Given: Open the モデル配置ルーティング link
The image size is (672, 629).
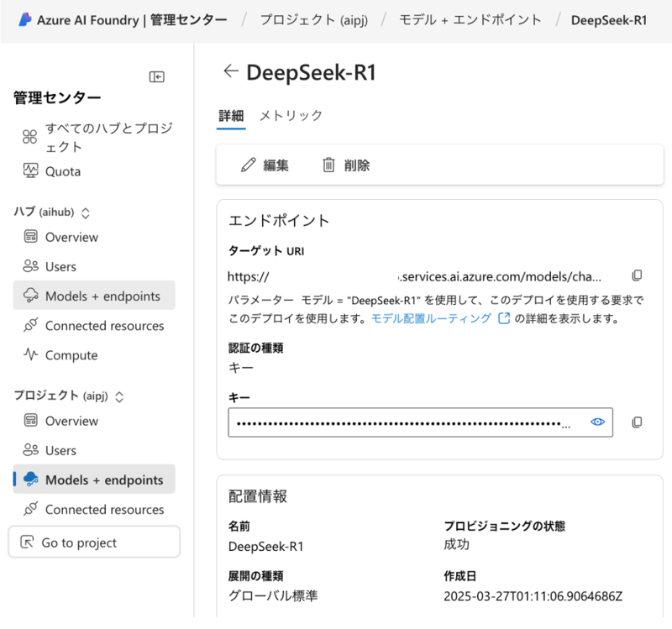Looking at the screenshot, I should [x=431, y=318].
